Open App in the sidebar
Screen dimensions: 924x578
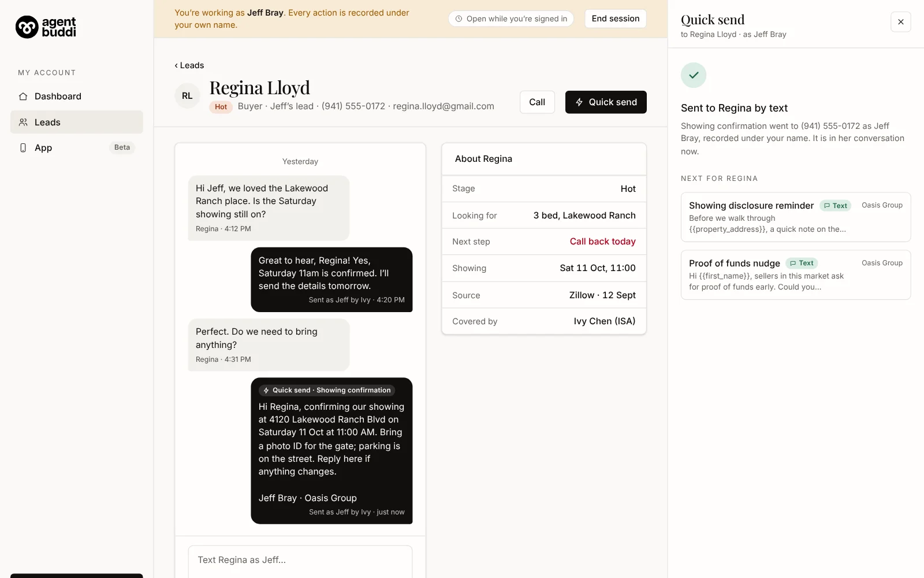coord(77,148)
